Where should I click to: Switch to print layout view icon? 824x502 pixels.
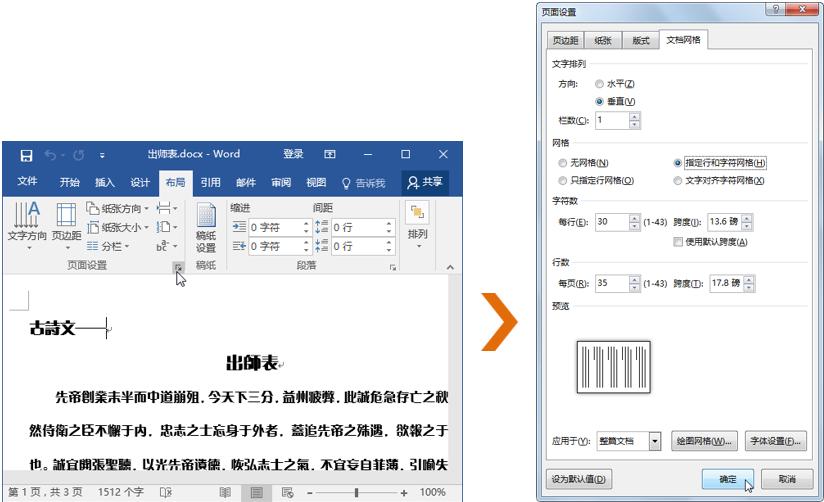click(256, 493)
